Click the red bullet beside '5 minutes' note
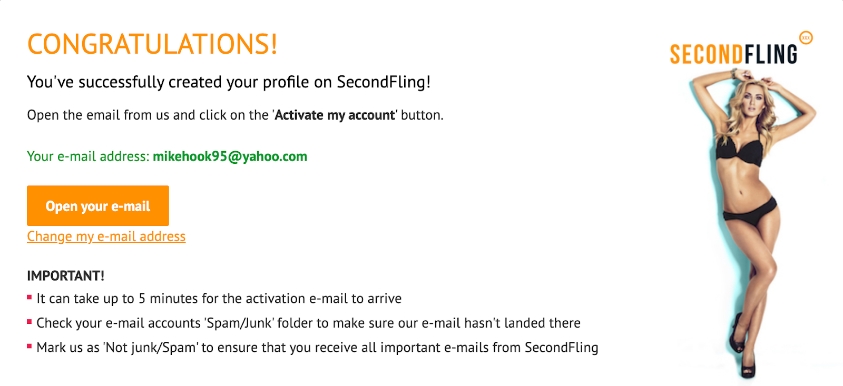 [x=30, y=297]
